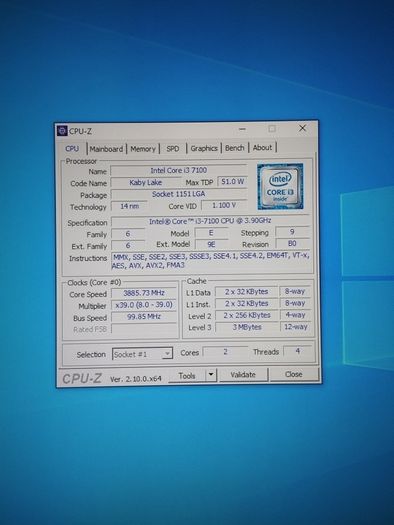Click the CPU-Z app icon in title bar
This screenshot has height=525, width=394.
62,131
